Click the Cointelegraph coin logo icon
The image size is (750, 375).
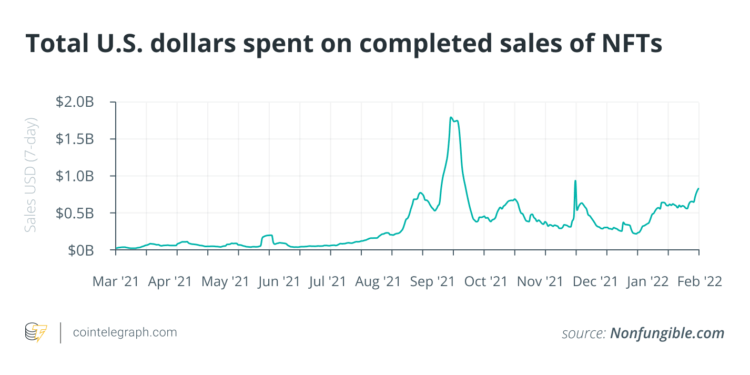click(x=36, y=333)
